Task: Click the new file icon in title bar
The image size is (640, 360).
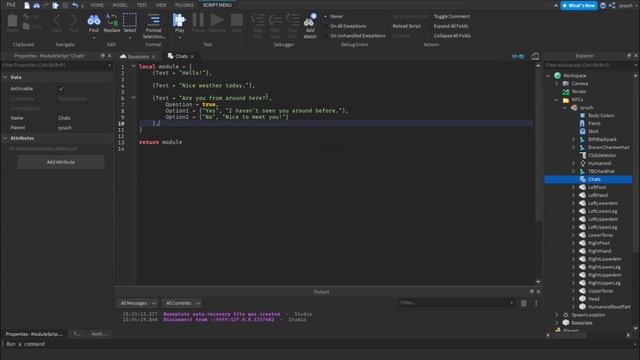Action: [27, 5]
